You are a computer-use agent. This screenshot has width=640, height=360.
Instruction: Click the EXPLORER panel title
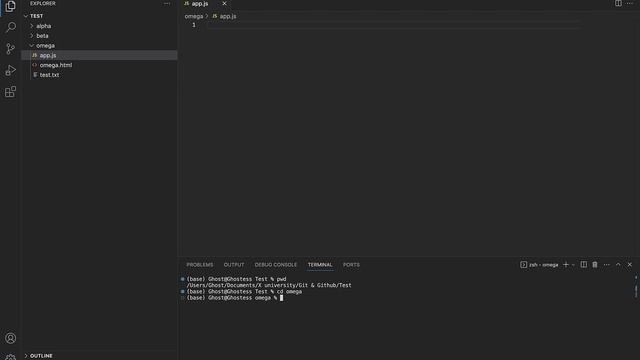(x=42, y=3)
